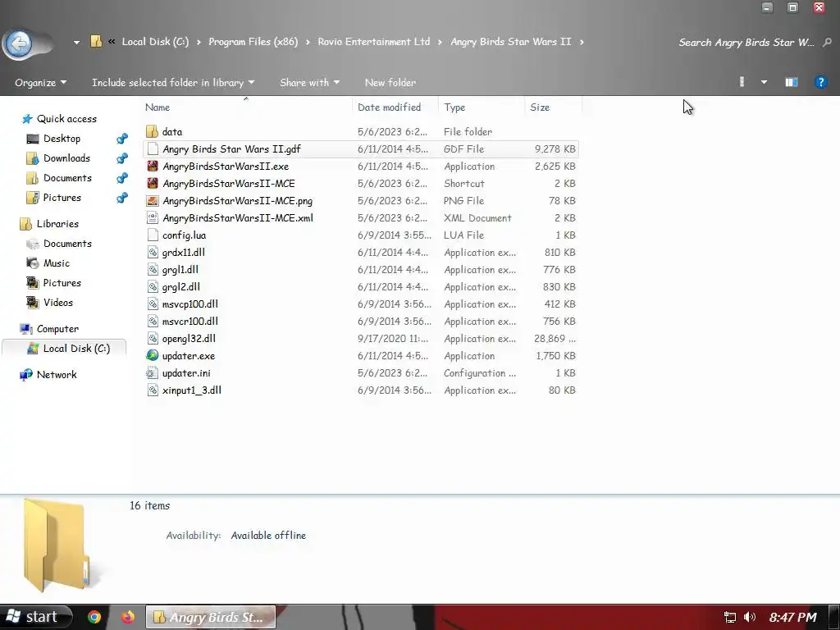Select AngryBirdsStarWarsII.exe application icon

pos(153,166)
